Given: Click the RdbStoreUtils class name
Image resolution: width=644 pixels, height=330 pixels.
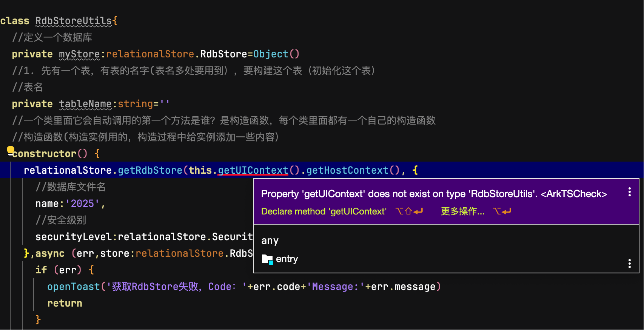Looking at the screenshot, I should click(x=74, y=21).
